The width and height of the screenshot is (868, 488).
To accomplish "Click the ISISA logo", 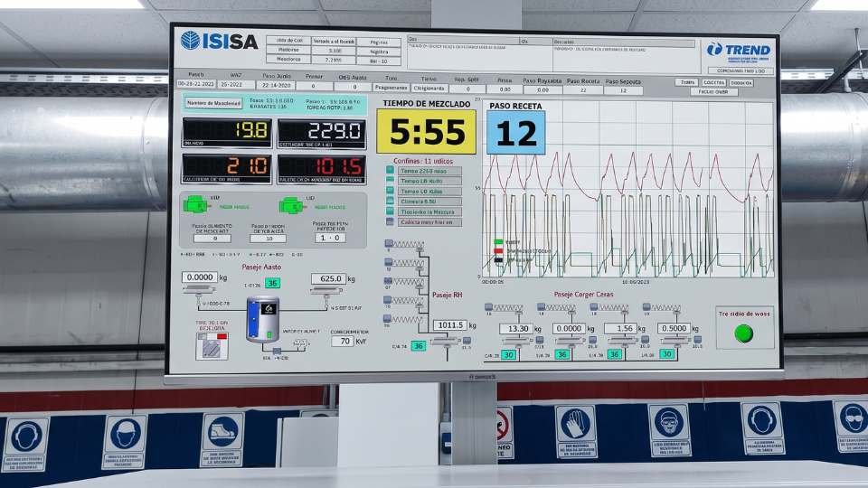I will [x=219, y=41].
